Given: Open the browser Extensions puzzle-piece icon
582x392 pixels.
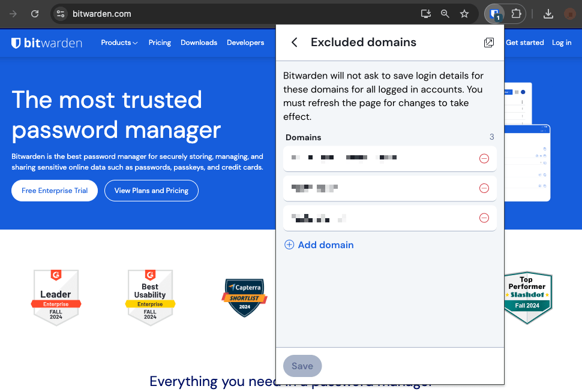Looking at the screenshot, I should point(515,13).
